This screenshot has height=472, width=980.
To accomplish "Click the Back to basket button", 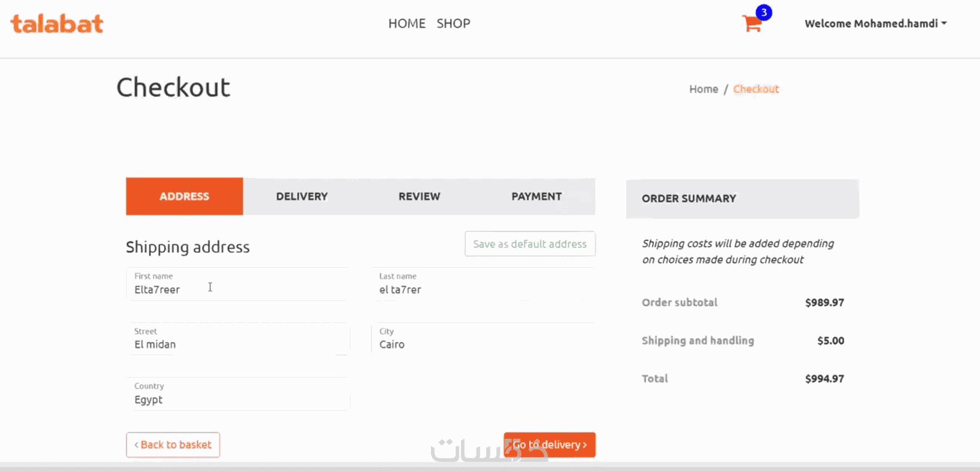I will [x=173, y=445].
